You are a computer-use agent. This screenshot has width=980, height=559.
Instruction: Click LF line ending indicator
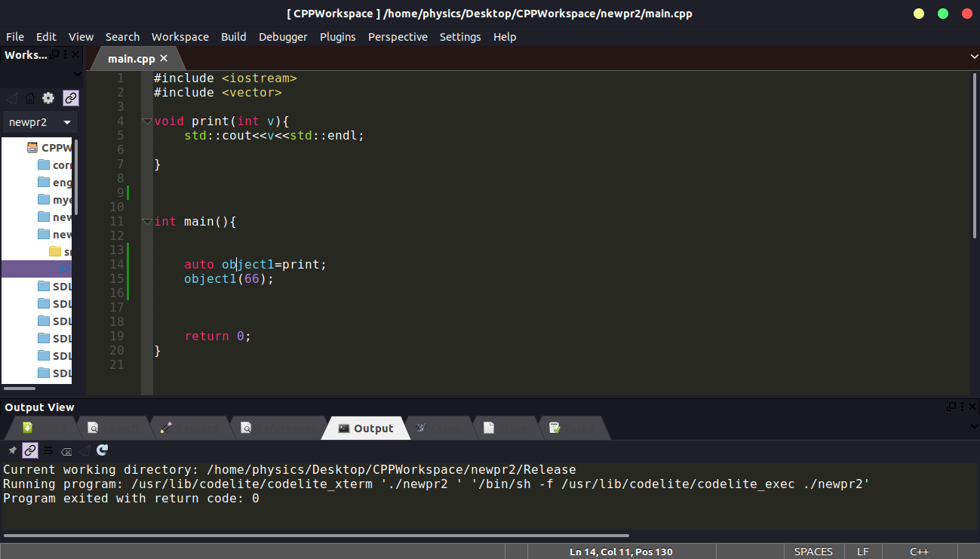[862, 551]
